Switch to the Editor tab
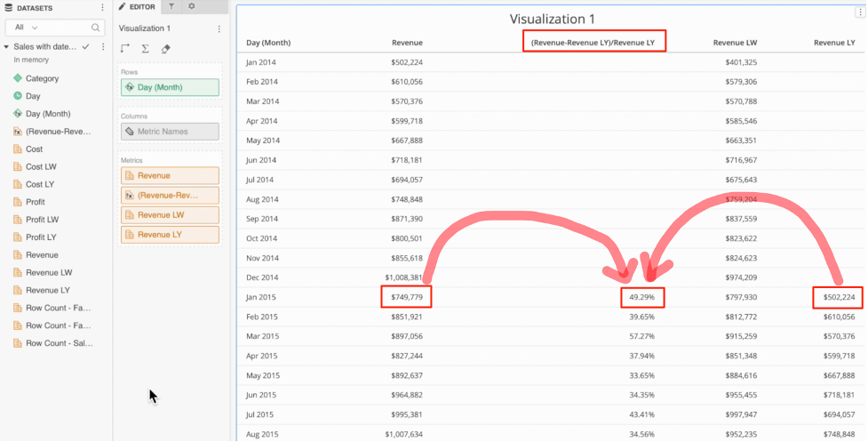This screenshot has width=868, height=442. coord(138,7)
